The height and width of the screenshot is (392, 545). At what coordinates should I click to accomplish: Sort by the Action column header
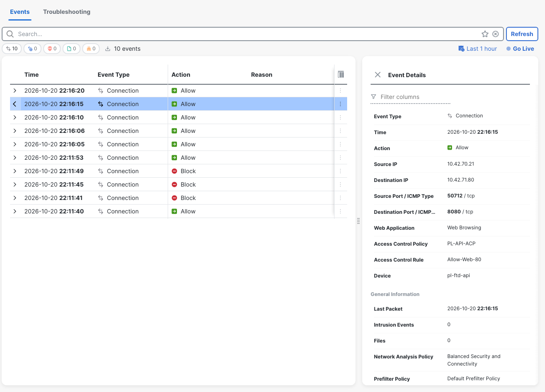point(181,75)
